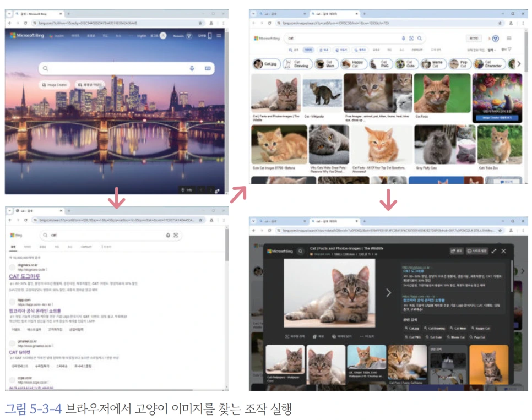This screenshot has height=420, width=532.
Task: Open the 'Cat Facts' orange cat thumbnail
Action: coord(442,93)
